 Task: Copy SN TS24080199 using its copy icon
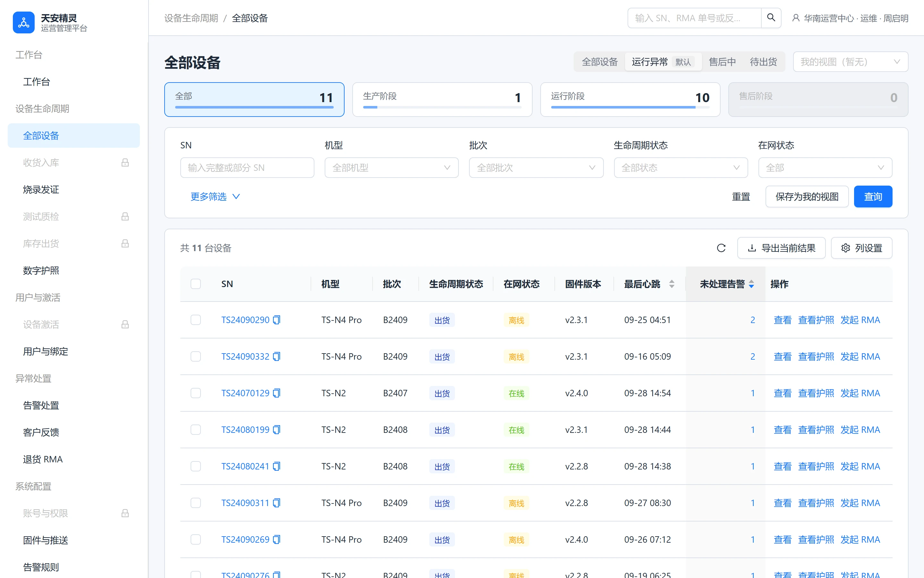coord(277,430)
